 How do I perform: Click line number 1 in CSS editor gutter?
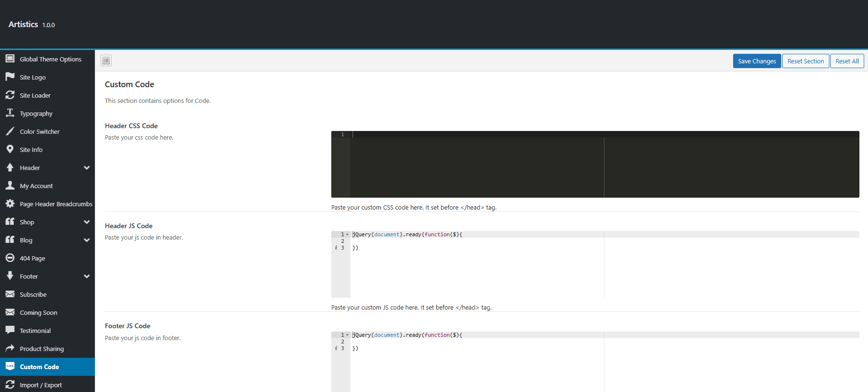coord(342,134)
